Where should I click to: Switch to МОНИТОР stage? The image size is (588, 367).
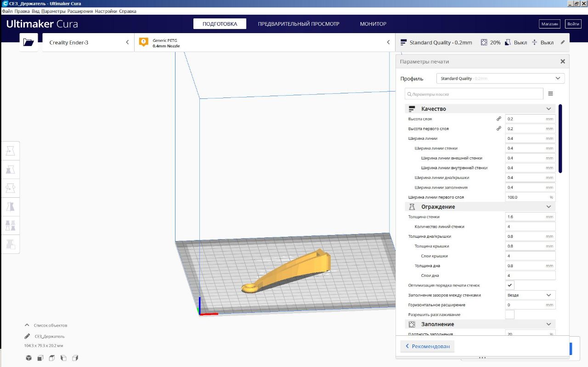coord(373,24)
